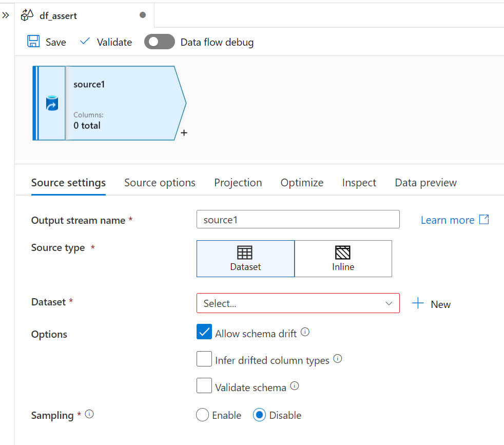Screen dimensions: 504x445
Task: Enable Infer drifted column types checkbox
Action: coord(204,359)
